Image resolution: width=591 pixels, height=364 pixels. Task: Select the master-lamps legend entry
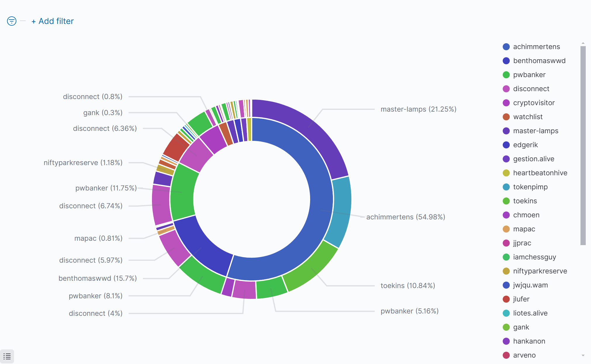point(535,131)
